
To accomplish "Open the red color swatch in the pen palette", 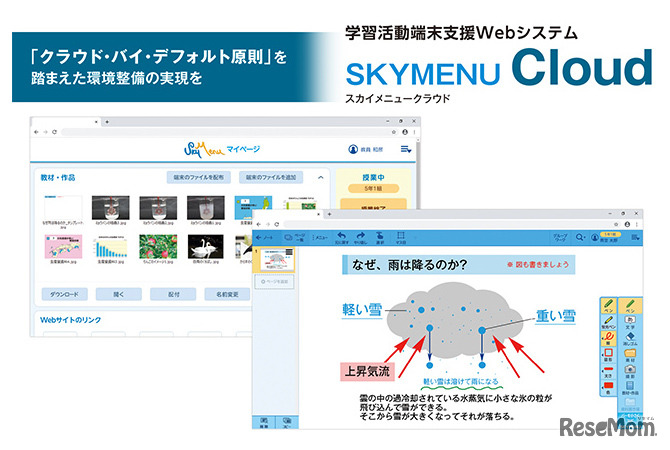I will coord(608,388).
